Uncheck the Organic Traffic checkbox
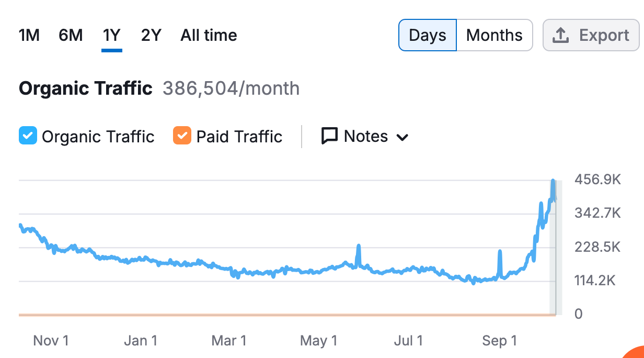 pos(28,137)
